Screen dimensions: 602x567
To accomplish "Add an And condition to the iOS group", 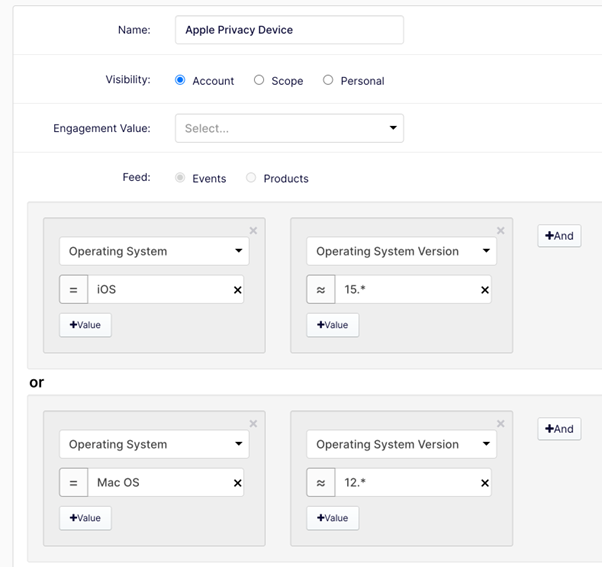I will tap(559, 236).
